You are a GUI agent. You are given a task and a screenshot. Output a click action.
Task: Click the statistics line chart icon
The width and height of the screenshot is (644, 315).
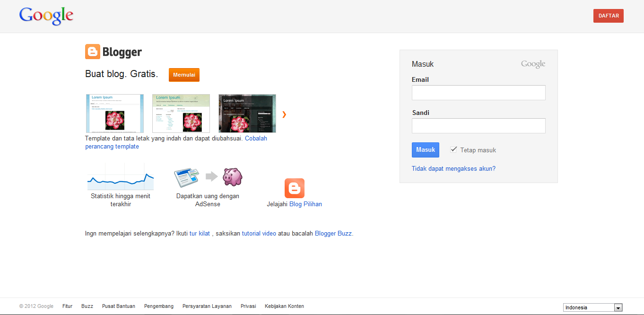(121, 176)
